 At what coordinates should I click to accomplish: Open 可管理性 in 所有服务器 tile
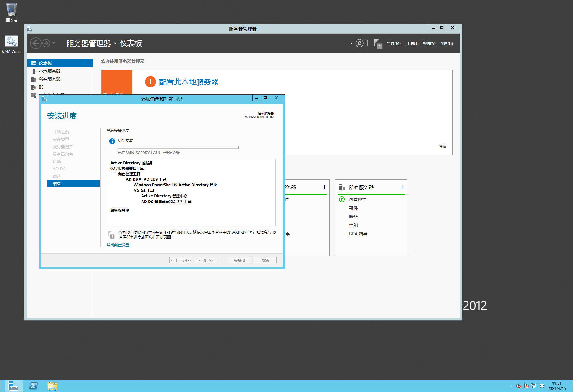coord(358,199)
